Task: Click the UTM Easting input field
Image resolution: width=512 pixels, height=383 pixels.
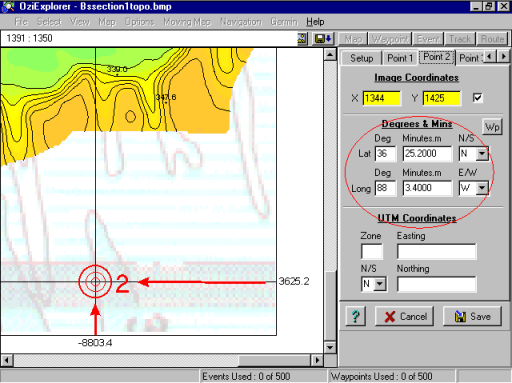Action: click(437, 252)
